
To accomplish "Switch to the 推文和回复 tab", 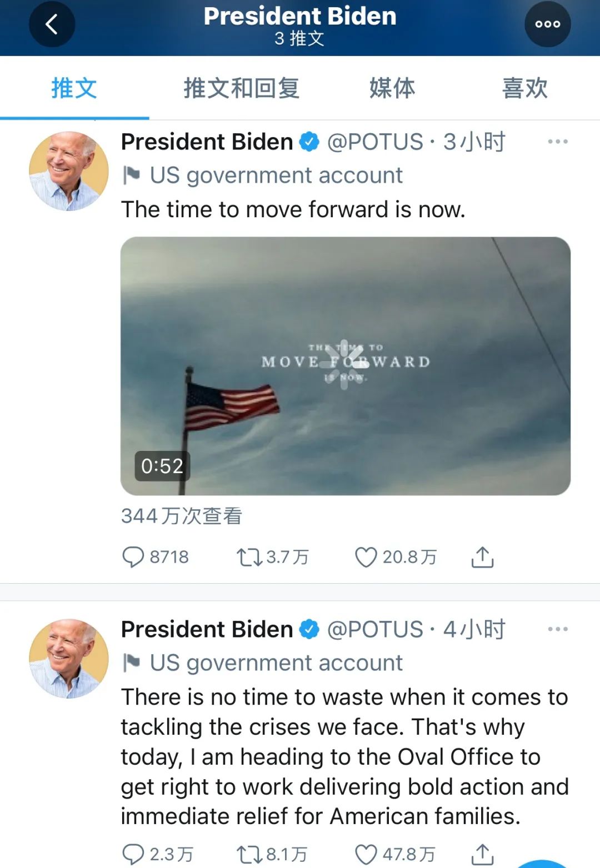I will [x=242, y=88].
